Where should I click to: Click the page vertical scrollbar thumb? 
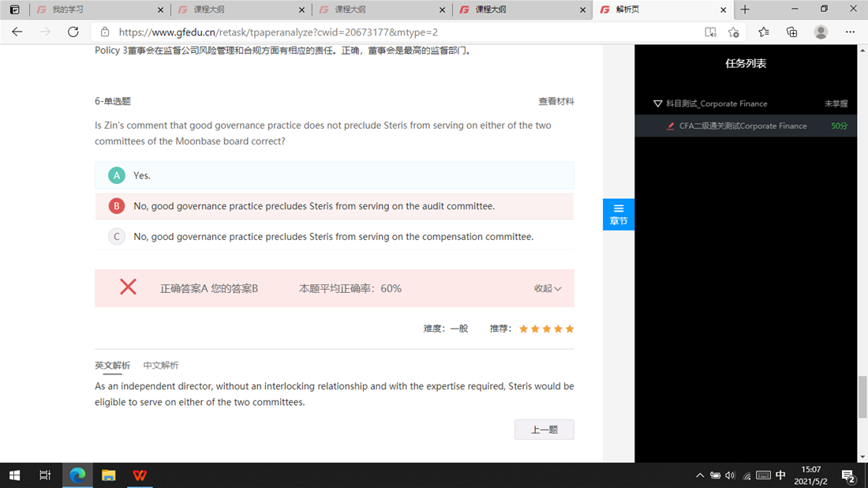coord(862,397)
